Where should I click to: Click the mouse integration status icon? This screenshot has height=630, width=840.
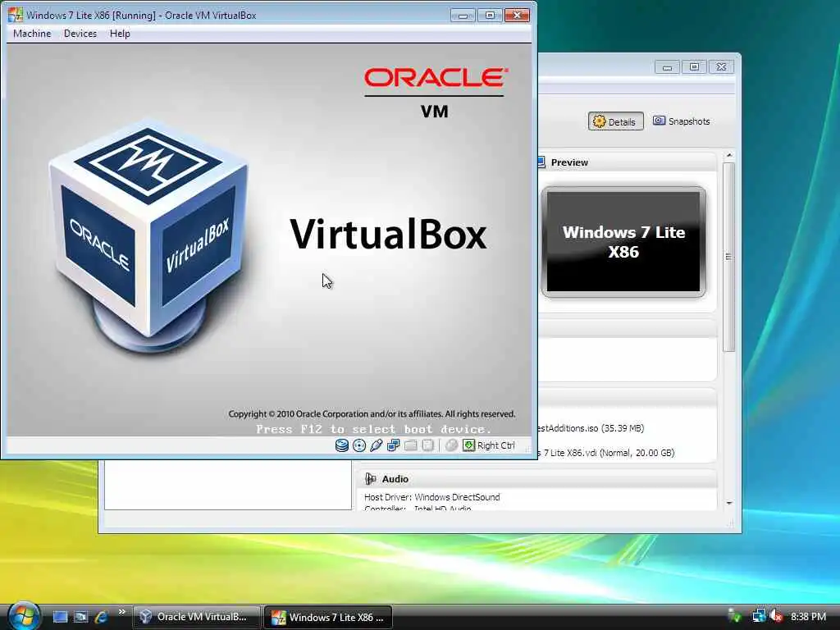[452, 445]
